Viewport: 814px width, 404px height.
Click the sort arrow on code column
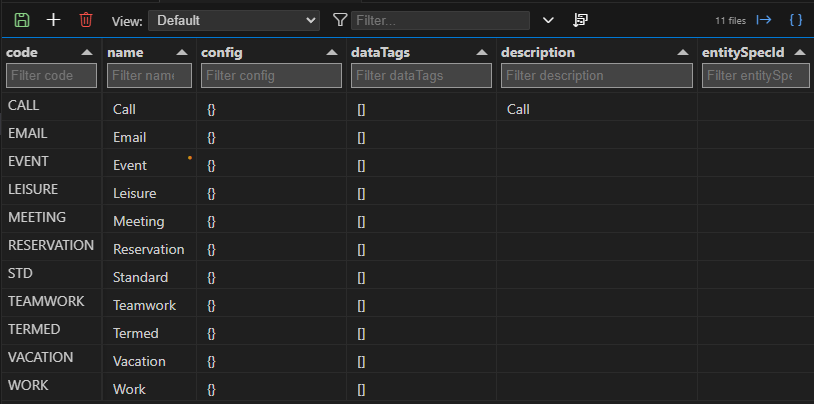(x=87, y=52)
